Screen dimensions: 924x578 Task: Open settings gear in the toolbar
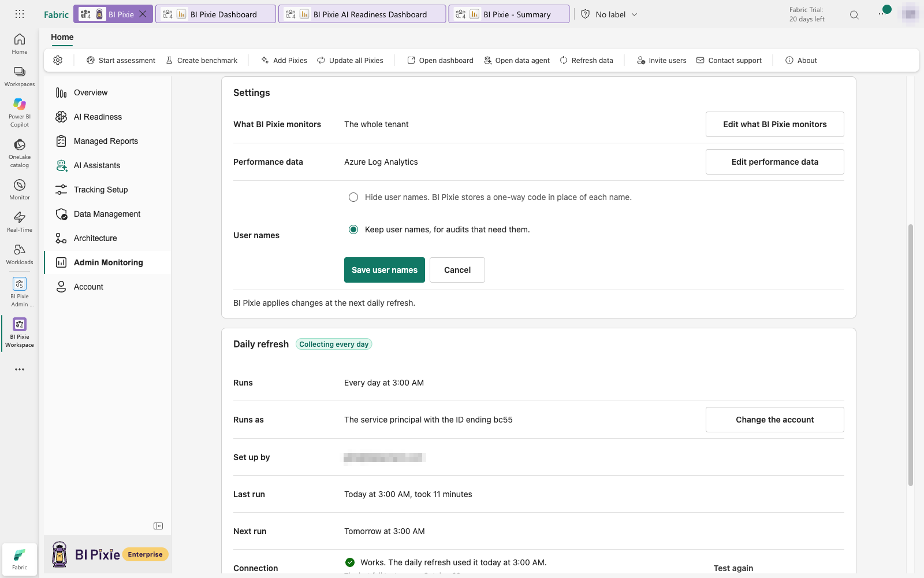[x=58, y=60]
